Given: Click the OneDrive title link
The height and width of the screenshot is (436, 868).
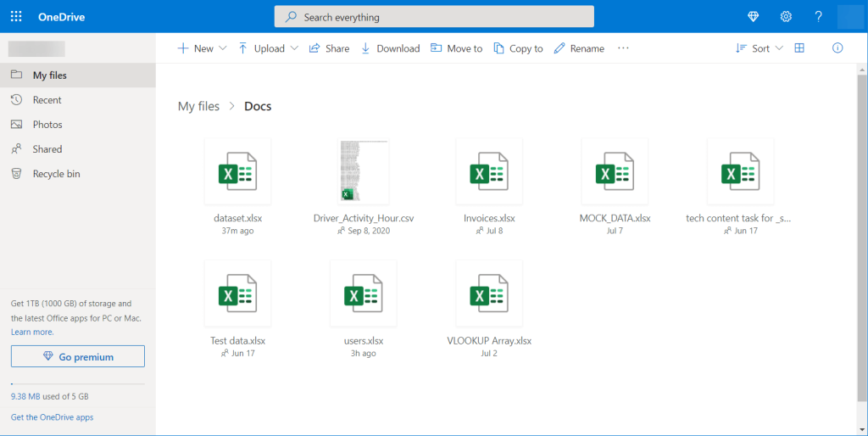Looking at the screenshot, I should (61, 17).
